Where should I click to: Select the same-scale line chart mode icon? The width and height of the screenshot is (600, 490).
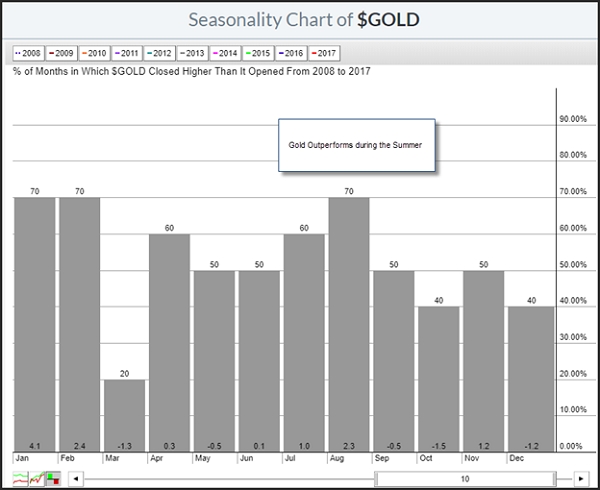click(38, 477)
